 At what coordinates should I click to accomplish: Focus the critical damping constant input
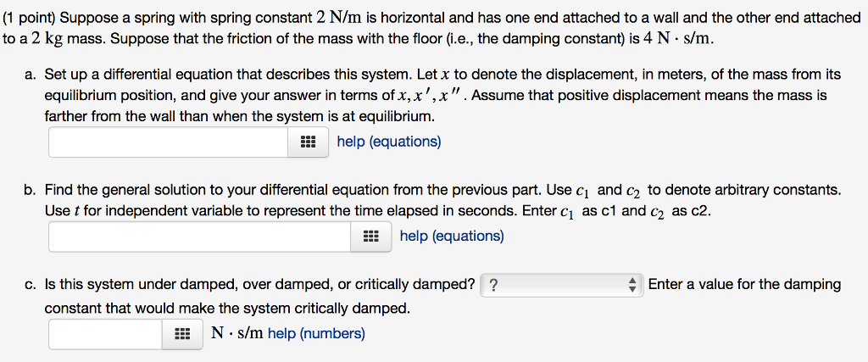105,334
